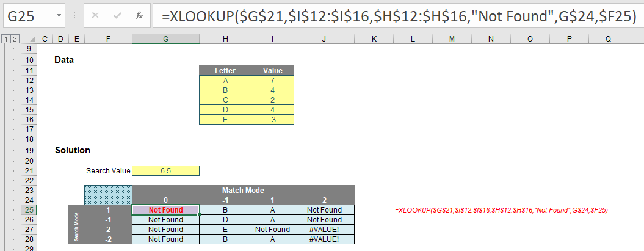644x251 pixels.
Task: Click the red Not Found cell G25
Action: click(x=165, y=210)
